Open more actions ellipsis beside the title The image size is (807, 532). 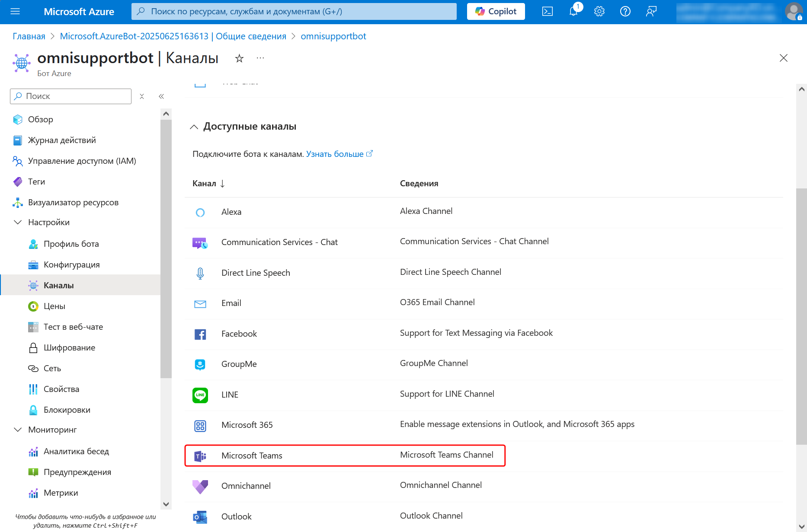(x=260, y=58)
